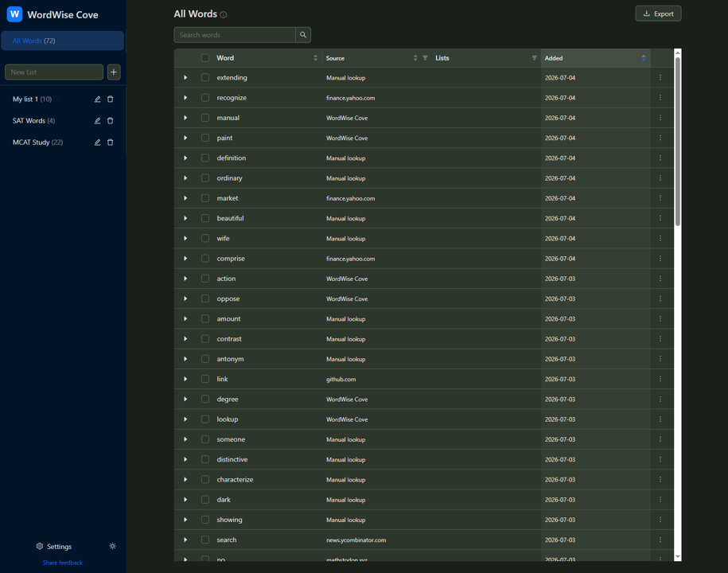Open the more menu for comprise

point(660,258)
